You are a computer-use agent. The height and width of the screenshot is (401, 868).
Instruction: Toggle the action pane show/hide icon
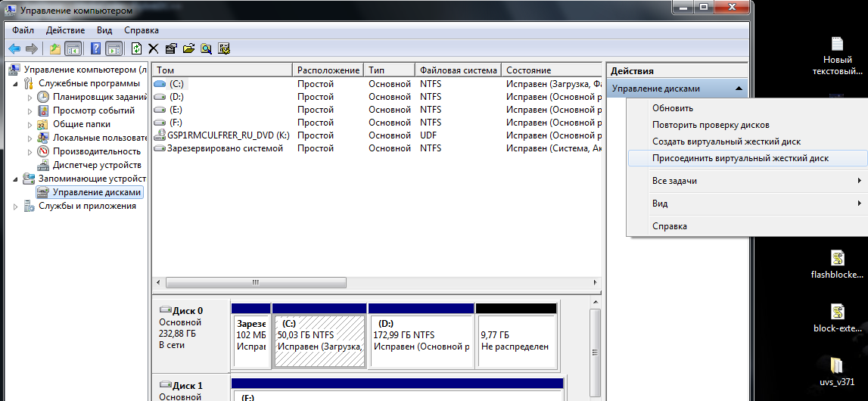click(114, 48)
